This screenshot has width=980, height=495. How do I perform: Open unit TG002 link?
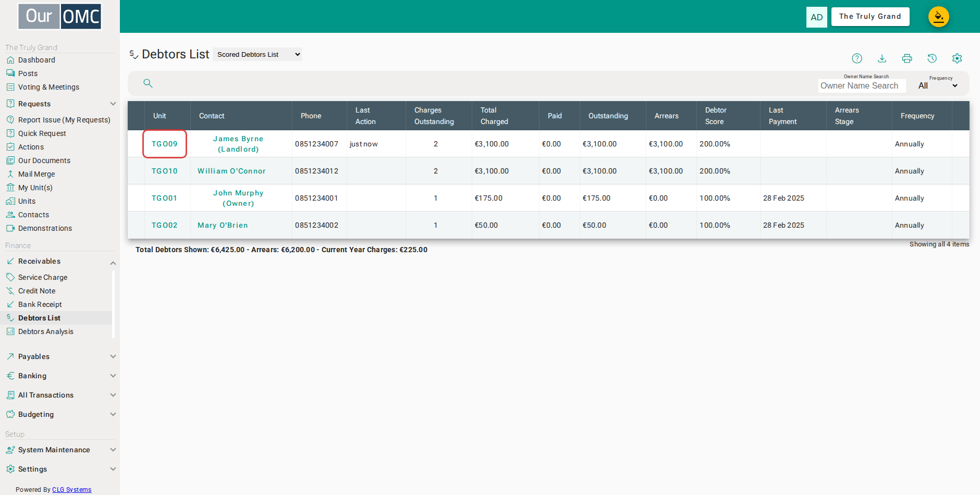[165, 225]
